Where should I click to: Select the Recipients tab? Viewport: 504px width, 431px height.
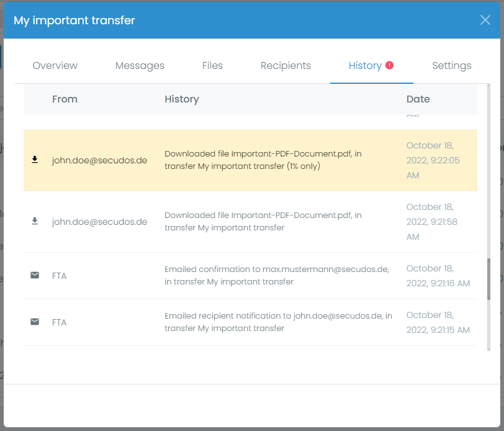[286, 66]
